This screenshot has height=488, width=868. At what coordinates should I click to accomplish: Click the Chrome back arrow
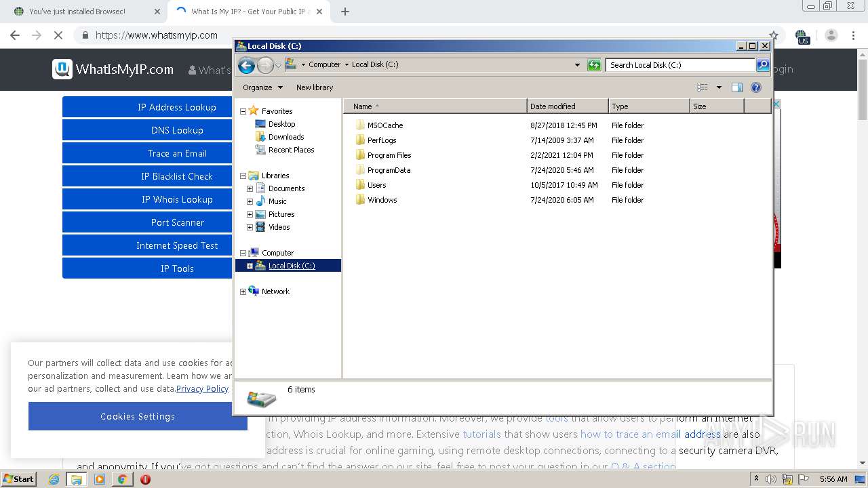coord(15,35)
